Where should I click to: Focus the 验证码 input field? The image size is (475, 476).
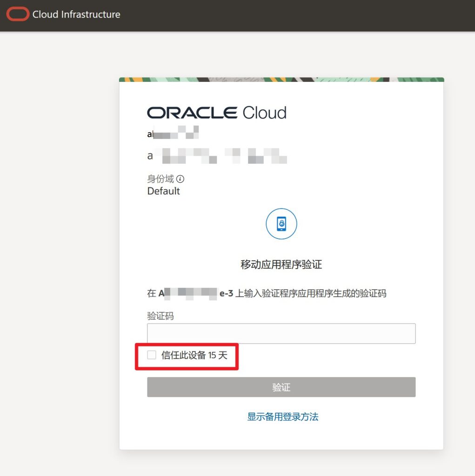(281, 333)
